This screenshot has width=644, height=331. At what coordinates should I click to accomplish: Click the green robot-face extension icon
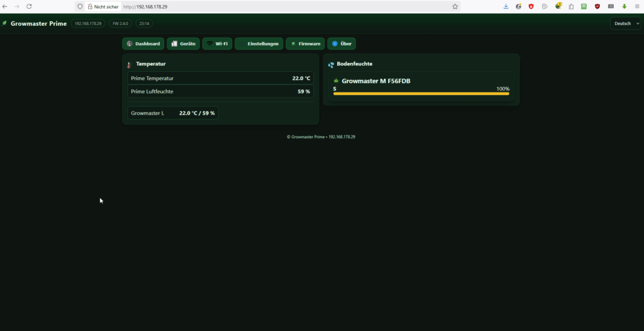click(584, 6)
